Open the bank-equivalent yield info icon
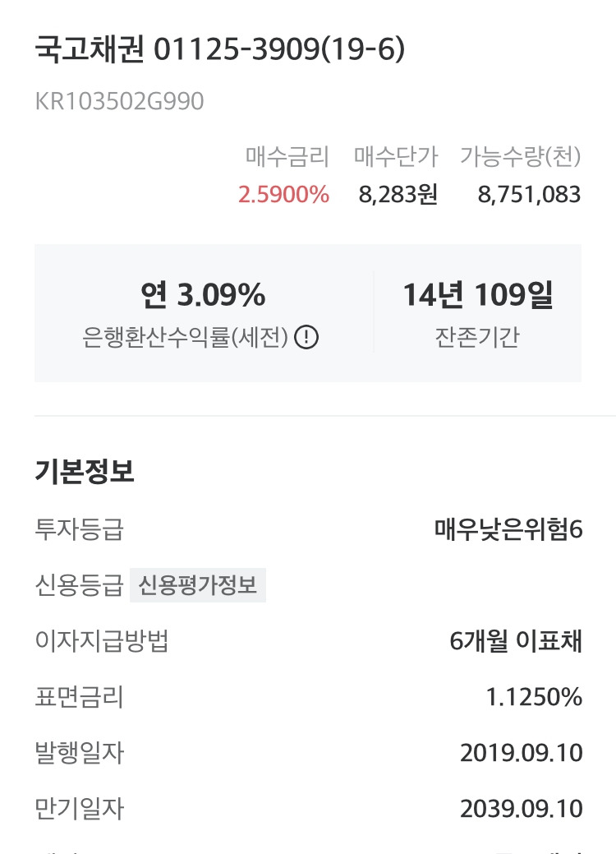The image size is (616, 854). pos(306,337)
